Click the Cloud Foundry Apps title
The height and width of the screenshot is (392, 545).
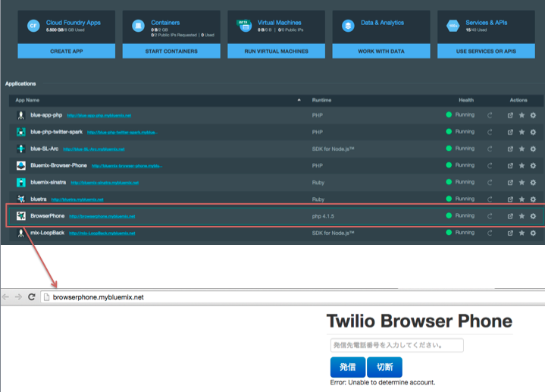pos(74,23)
